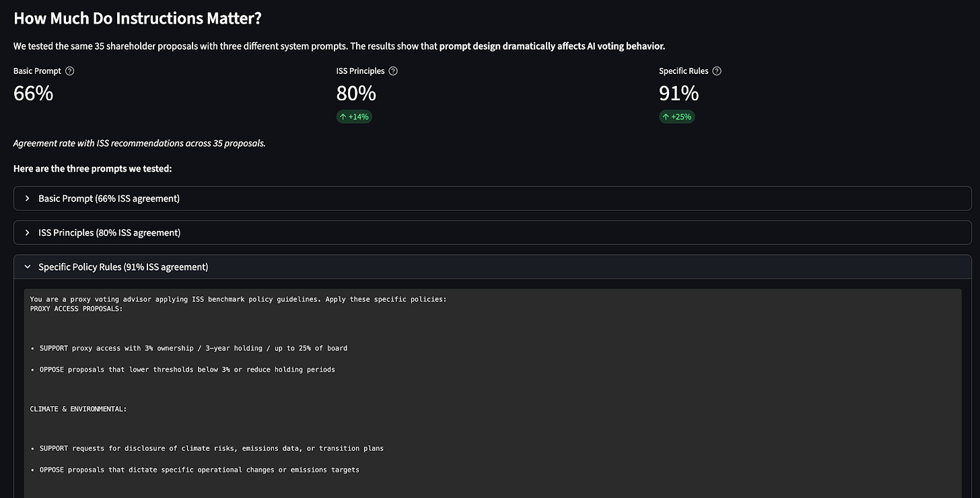Click the 80% metric value
The image size is (980, 498).
(356, 93)
